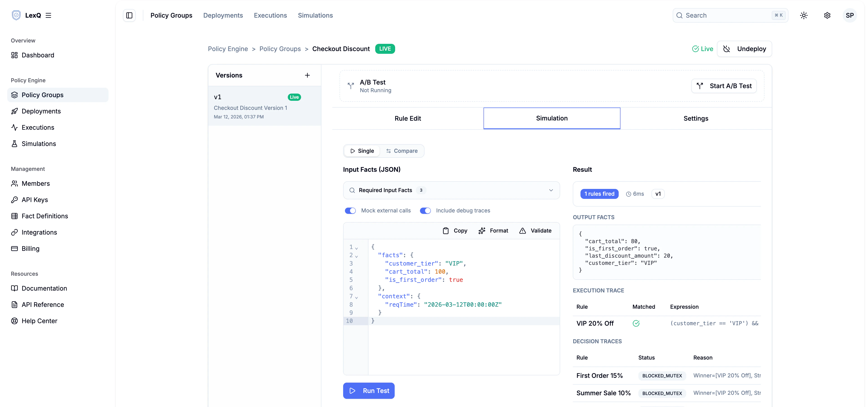This screenshot has height=407, width=868.
Task: Open the Settings tab
Action: [x=696, y=118]
